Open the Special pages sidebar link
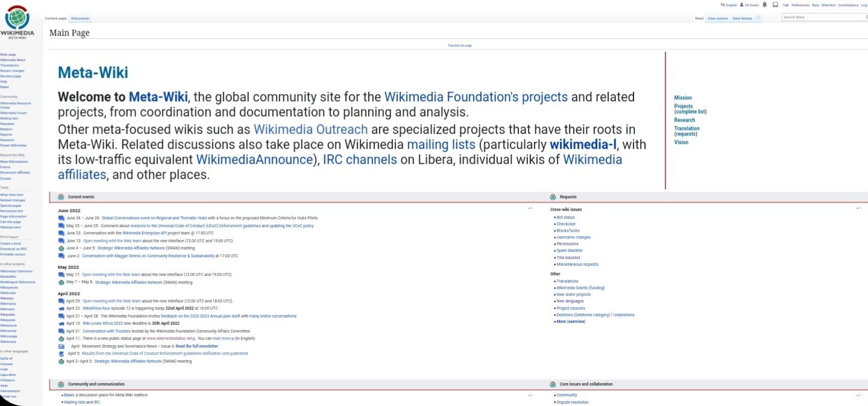This screenshot has width=868, height=406. point(11,205)
